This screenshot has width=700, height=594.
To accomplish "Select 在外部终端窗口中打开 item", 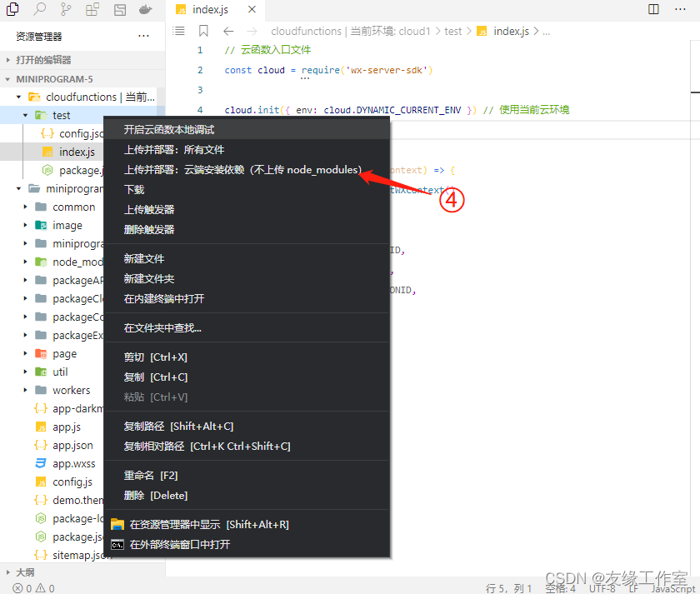I will (247, 545).
